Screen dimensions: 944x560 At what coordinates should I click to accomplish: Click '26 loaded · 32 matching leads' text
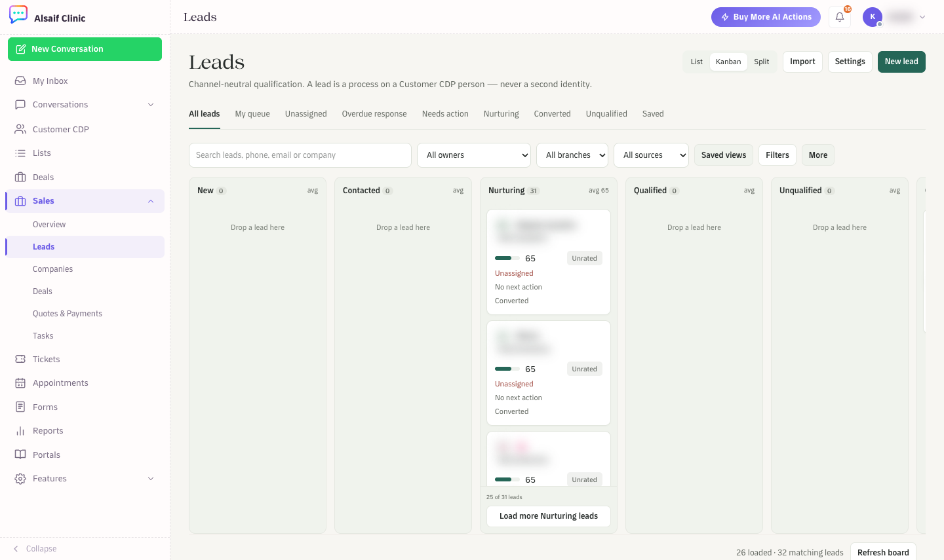(789, 553)
